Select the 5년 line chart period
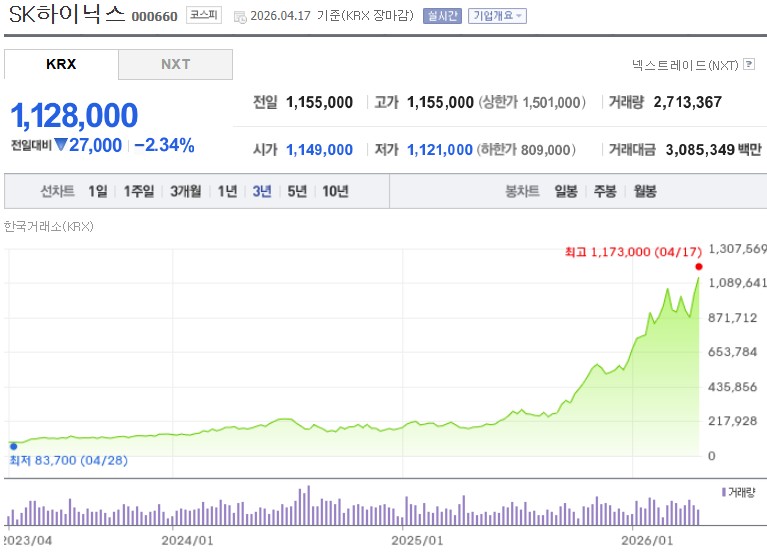The width and height of the screenshot is (767, 558). point(297,191)
